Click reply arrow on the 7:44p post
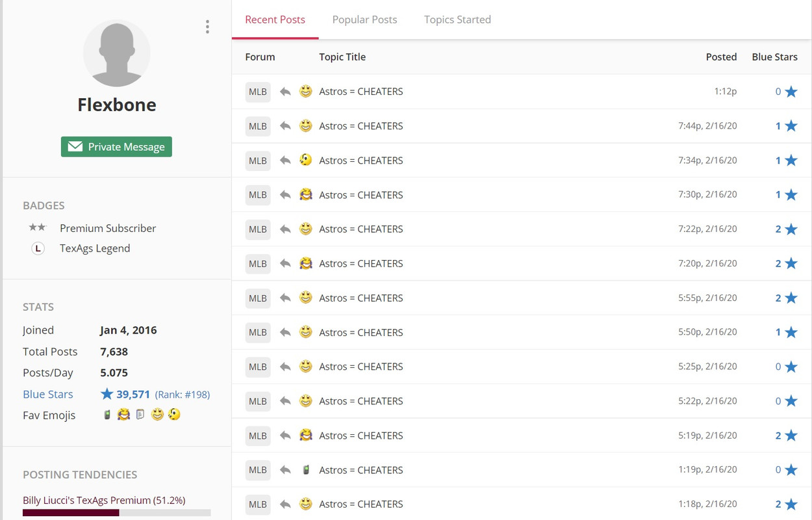 (x=285, y=126)
